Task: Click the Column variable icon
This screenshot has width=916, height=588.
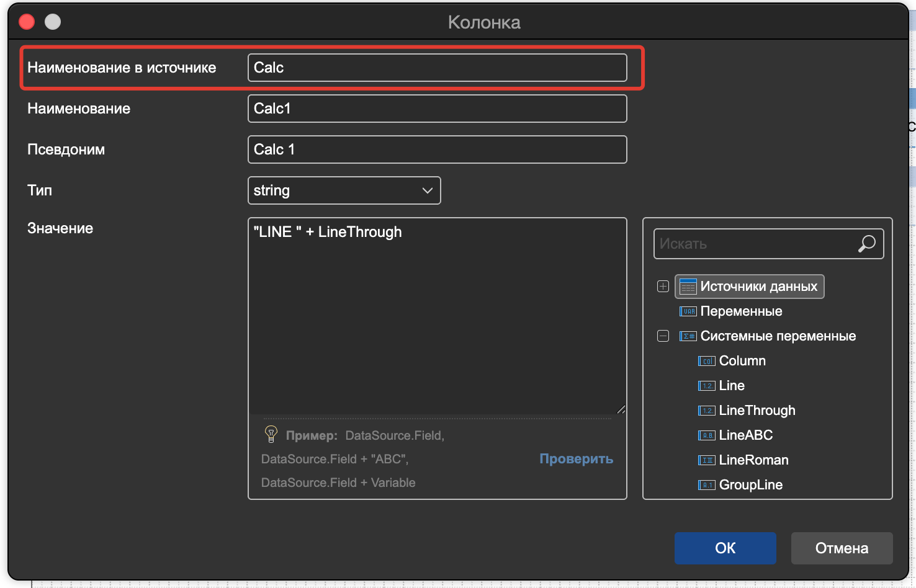Action: (707, 361)
